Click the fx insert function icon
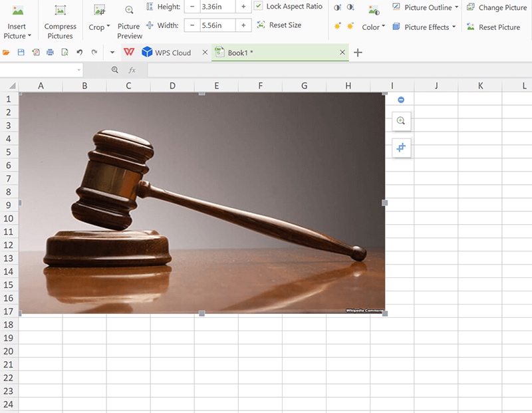This screenshot has width=532, height=413. coord(132,70)
